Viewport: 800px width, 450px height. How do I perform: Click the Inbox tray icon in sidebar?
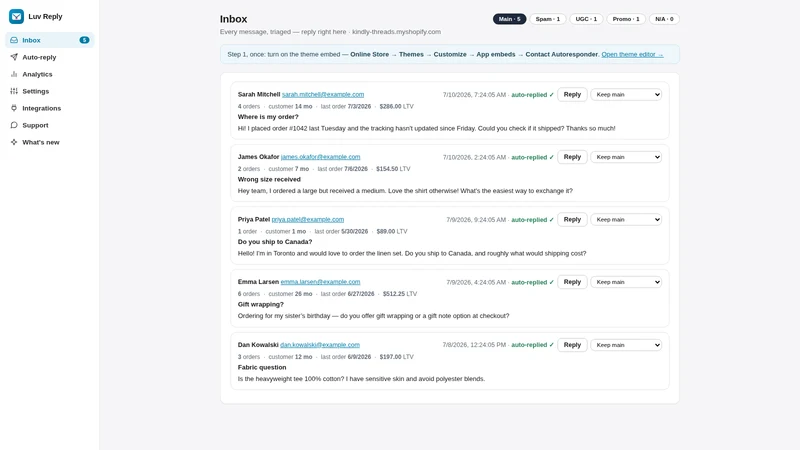pyautogui.click(x=14, y=40)
